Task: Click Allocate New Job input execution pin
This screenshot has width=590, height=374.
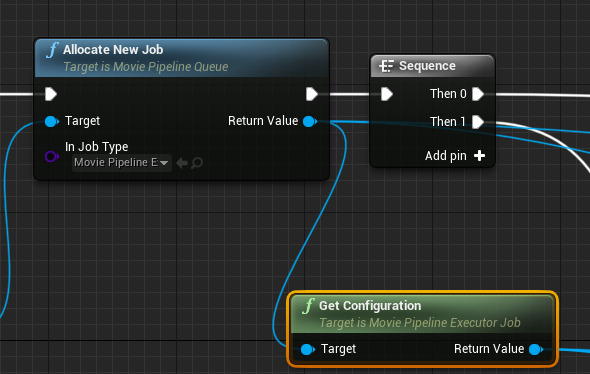Action: click(50, 94)
